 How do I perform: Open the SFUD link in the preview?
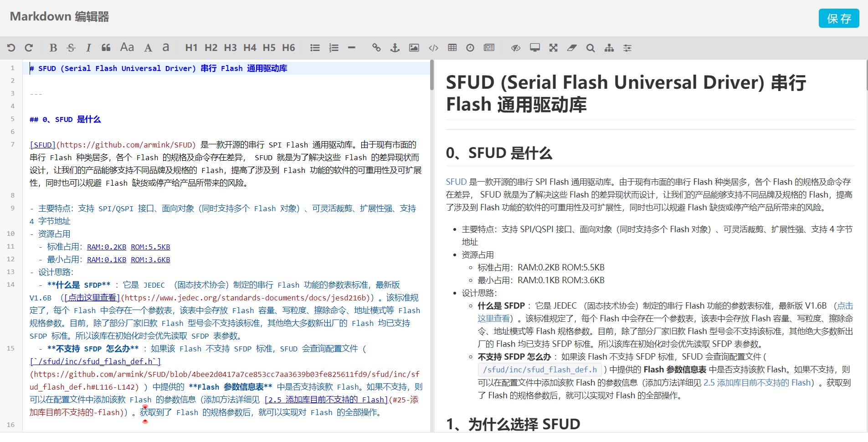tap(455, 181)
